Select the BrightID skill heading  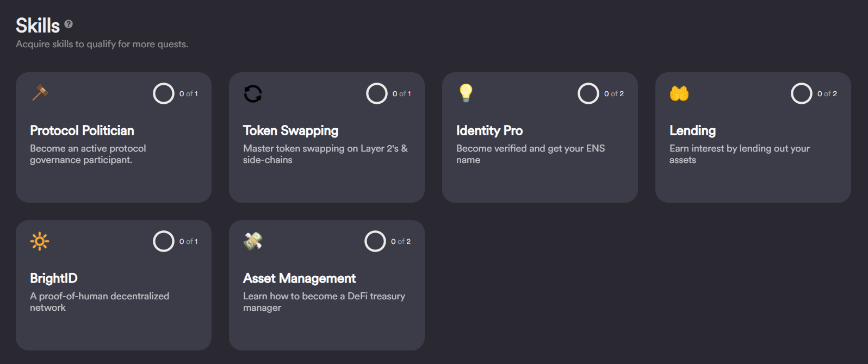tap(54, 278)
